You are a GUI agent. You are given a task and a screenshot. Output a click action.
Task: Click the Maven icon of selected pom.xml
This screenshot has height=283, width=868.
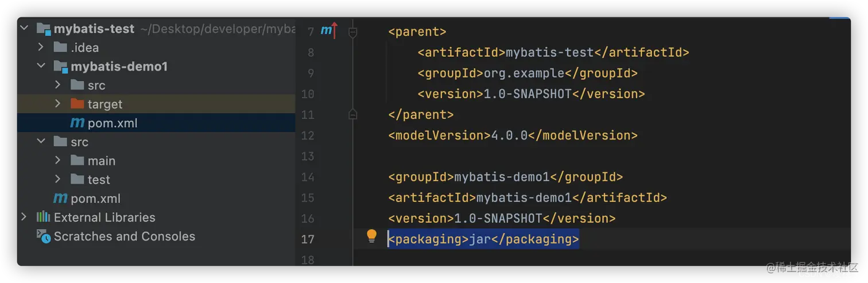coord(77,123)
